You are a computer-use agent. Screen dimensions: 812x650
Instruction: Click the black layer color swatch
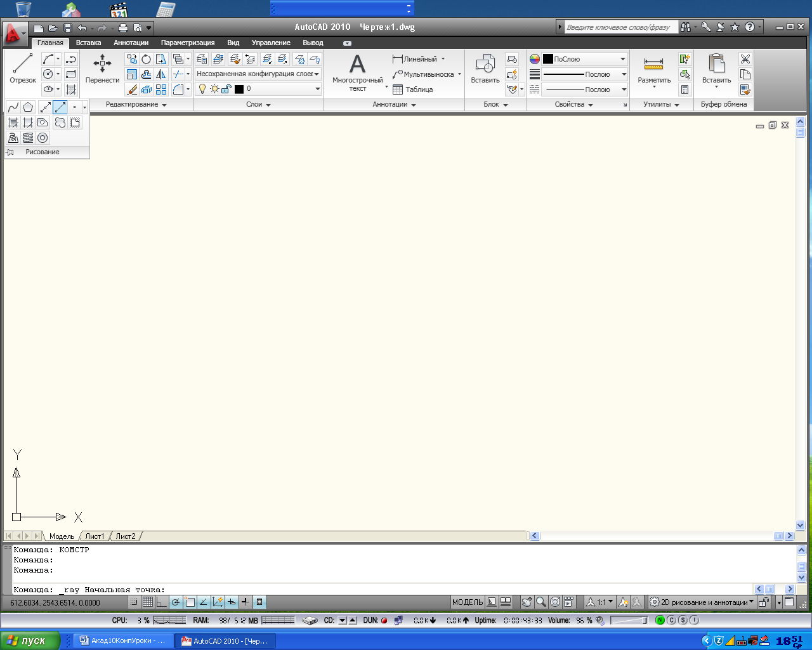tap(239, 89)
